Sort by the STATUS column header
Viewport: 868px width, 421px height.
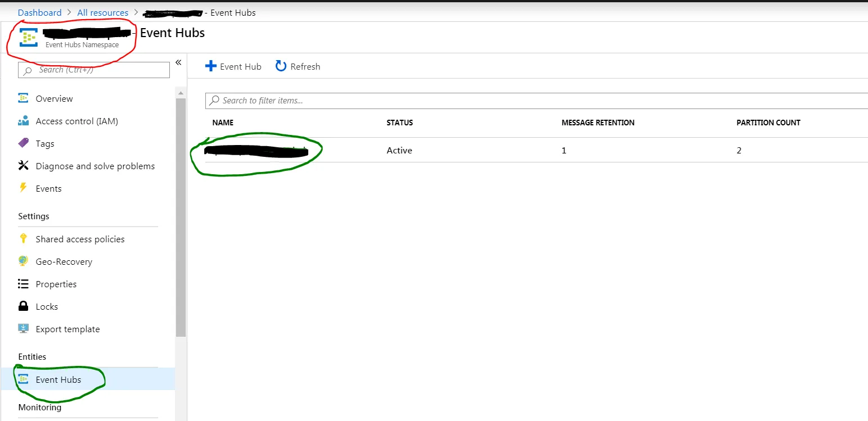tap(399, 123)
